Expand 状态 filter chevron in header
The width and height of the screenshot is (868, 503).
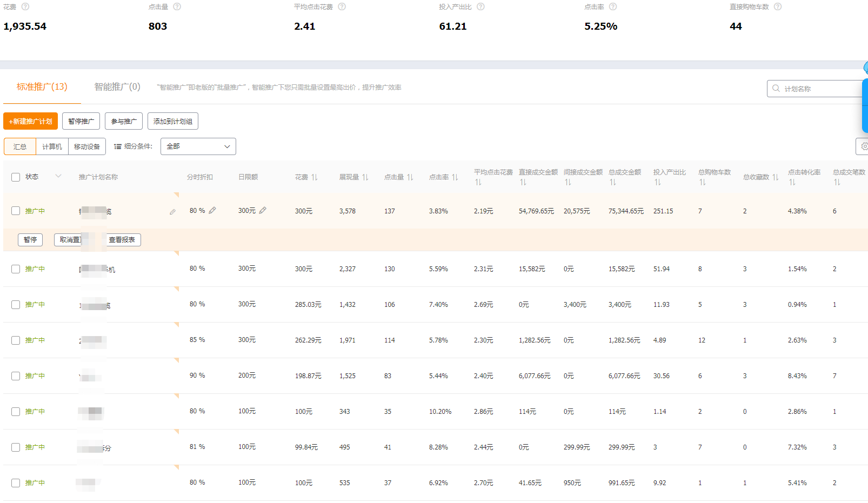pos(58,176)
